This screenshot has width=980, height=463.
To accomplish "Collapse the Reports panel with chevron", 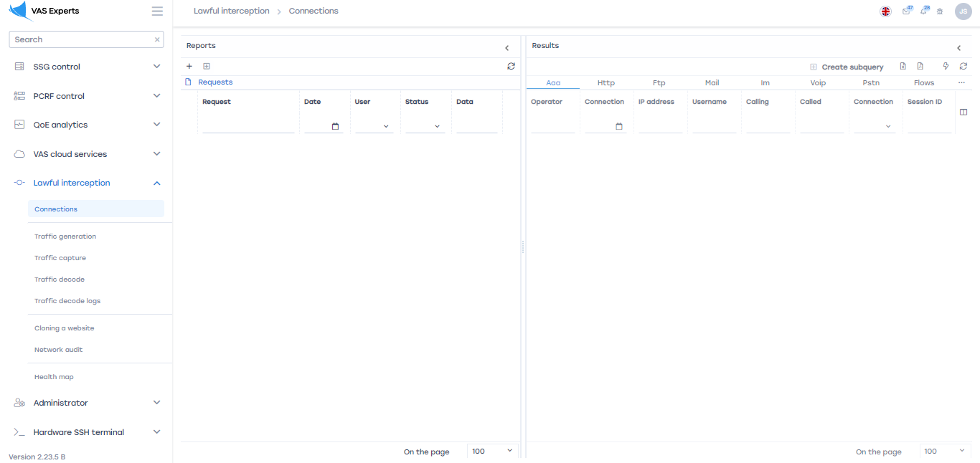I will click(x=507, y=48).
